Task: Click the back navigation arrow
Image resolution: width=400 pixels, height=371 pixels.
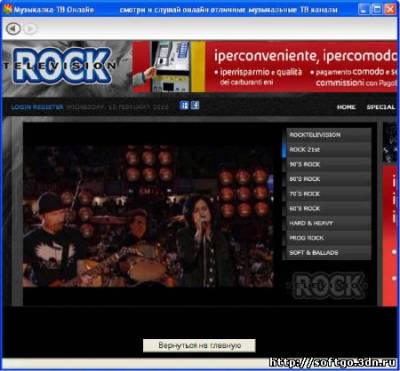Action: pos(13,29)
